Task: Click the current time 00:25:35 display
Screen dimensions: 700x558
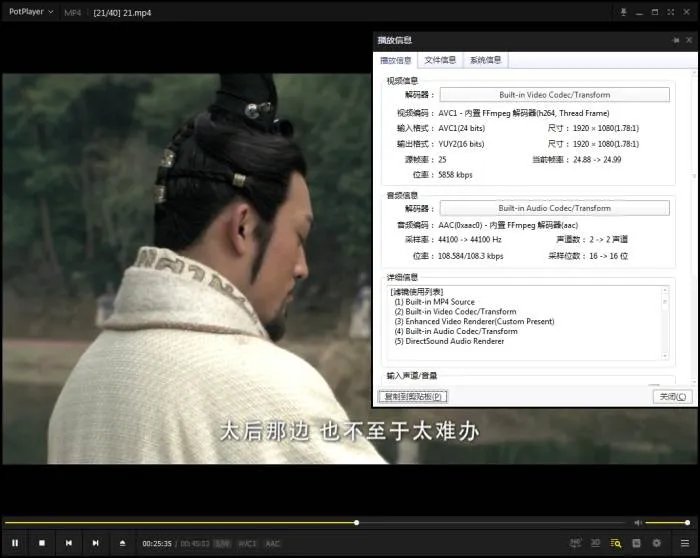Action: 157,543
